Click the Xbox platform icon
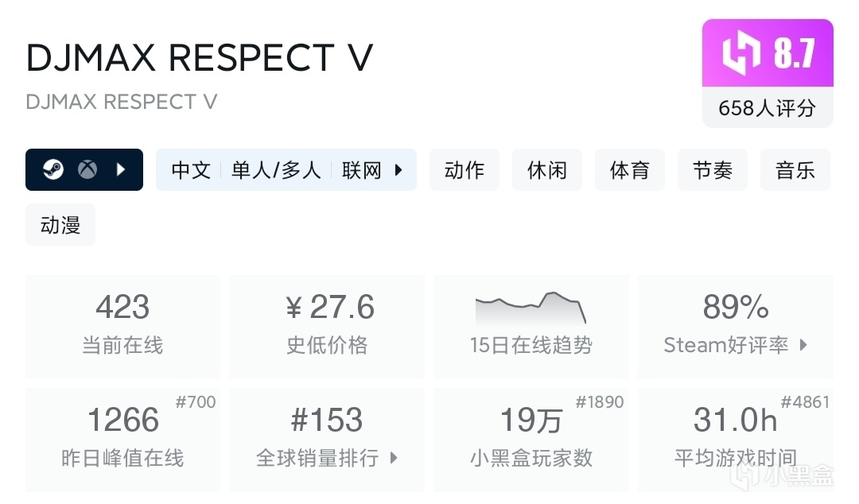The image size is (859, 504). 87,169
